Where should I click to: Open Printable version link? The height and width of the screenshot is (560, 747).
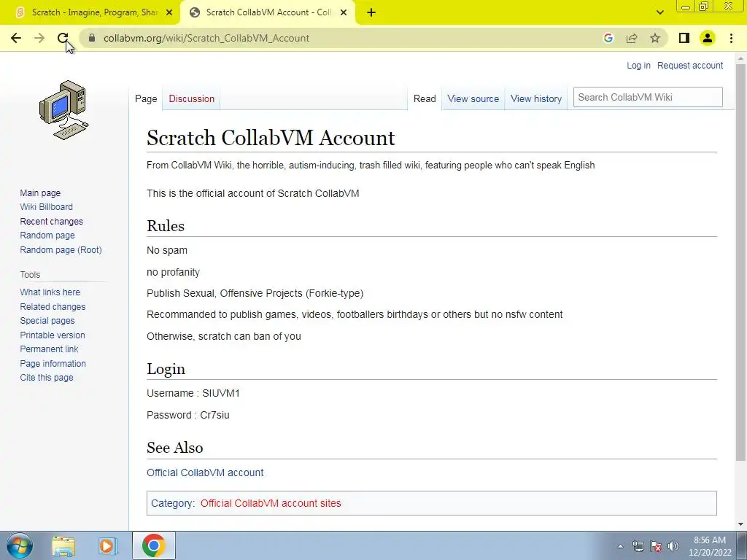coord(53,335)
